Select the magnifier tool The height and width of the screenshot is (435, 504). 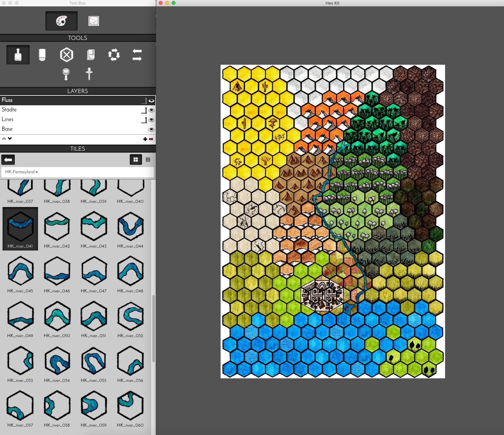(x=66, y=74)
